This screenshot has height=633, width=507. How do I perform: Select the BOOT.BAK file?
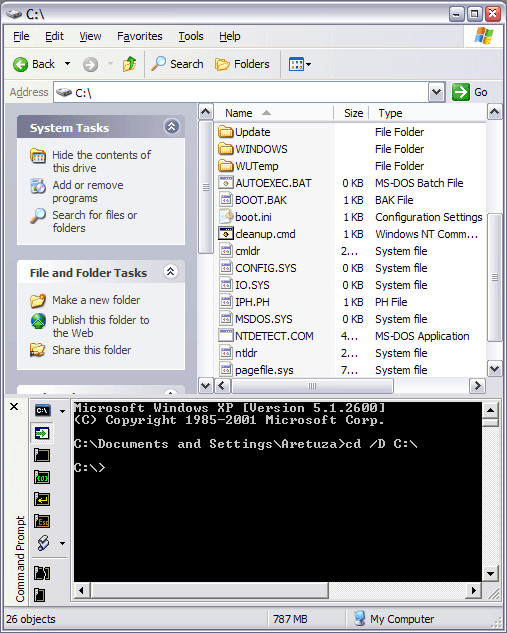(x=261, y=200)
